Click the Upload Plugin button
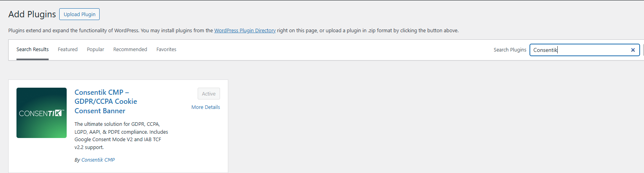The width and height of the screenshot is (644, 173). [79, 14]
